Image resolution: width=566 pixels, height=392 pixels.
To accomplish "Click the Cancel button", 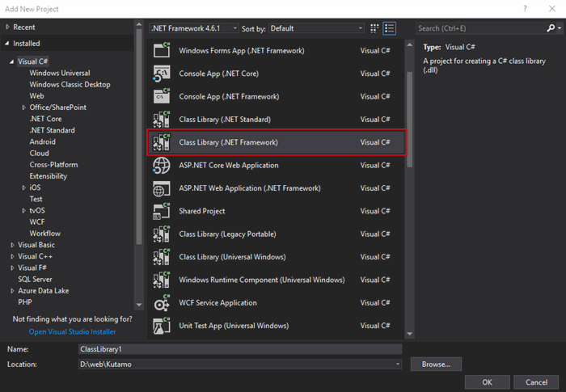I will pyautogui.click(x=536, y=382).
